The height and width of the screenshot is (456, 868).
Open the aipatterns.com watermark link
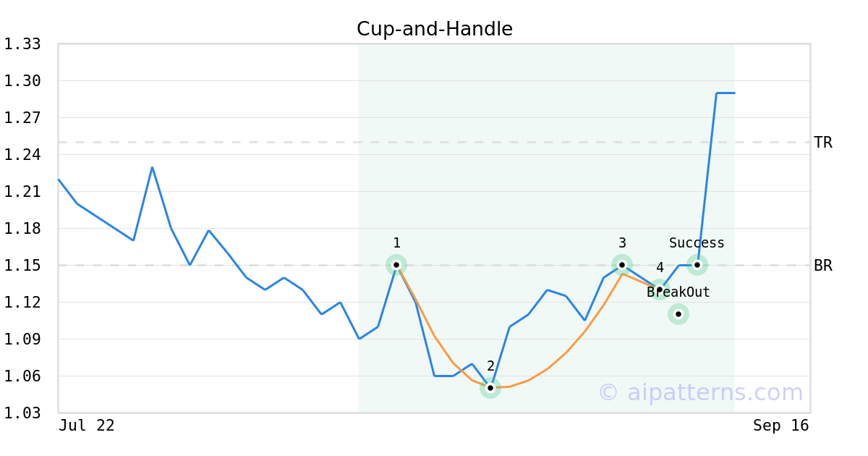[x=700, y=392]
